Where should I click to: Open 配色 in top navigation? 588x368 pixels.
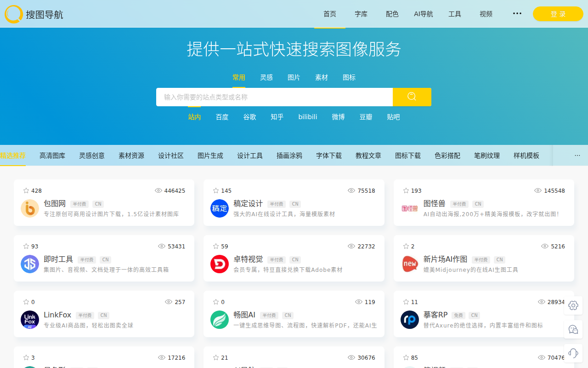392,14
